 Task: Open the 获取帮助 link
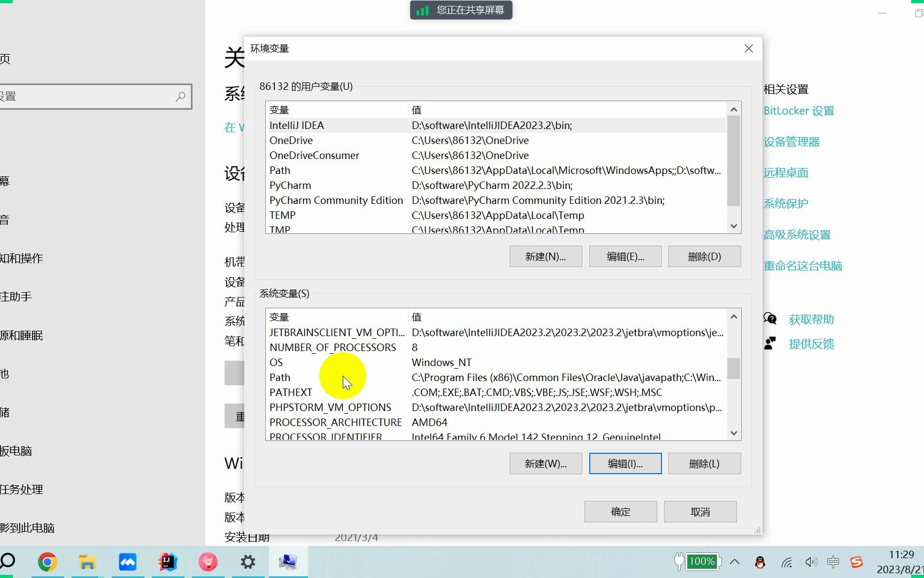pyautogui.click(x=811, y=320)
